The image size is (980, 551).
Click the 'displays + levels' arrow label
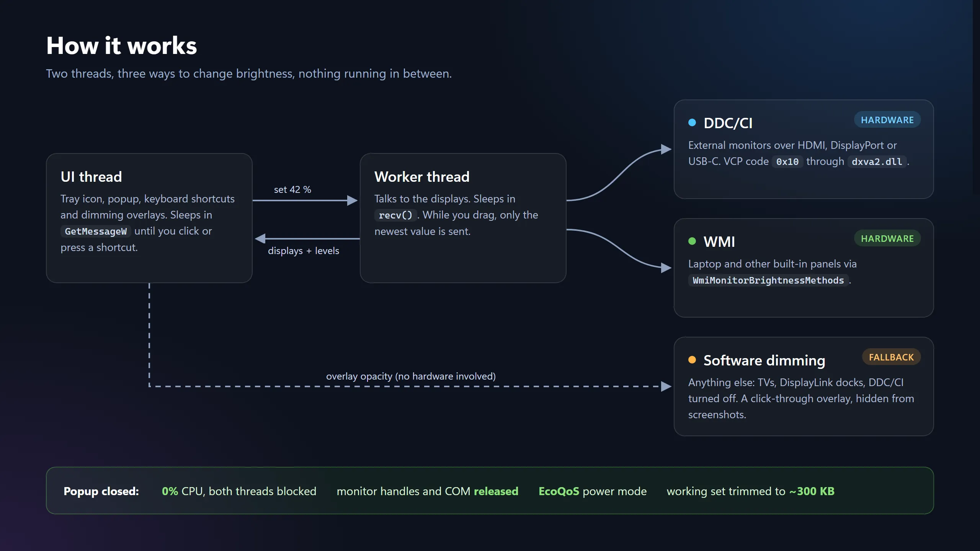coord(304,251)
